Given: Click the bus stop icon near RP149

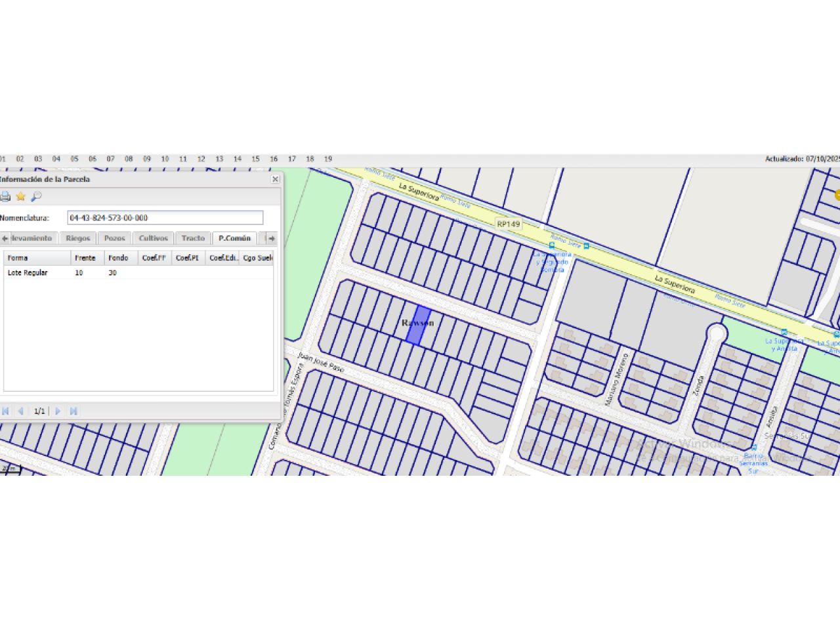Looking at the screenshot, I should 551,245.
